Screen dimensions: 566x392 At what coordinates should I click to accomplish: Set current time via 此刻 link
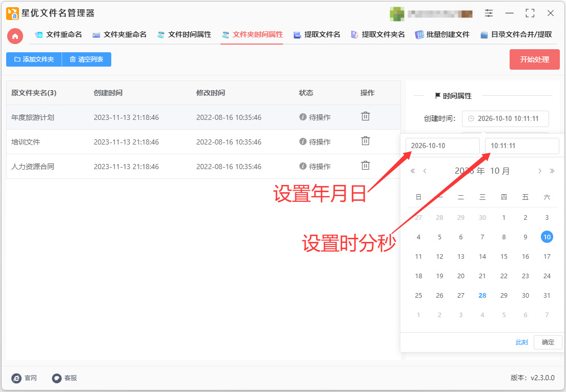[x=521, y=342]
